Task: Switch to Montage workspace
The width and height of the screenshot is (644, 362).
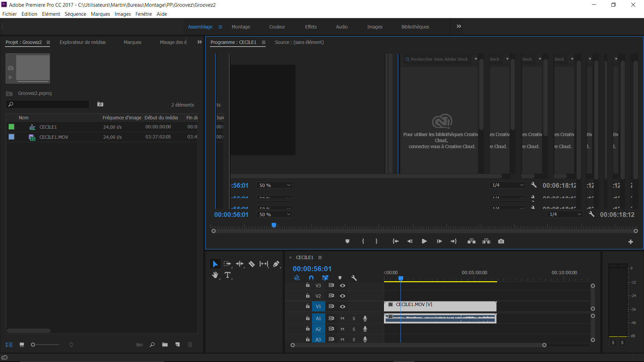Action: [x=241, y=27]
